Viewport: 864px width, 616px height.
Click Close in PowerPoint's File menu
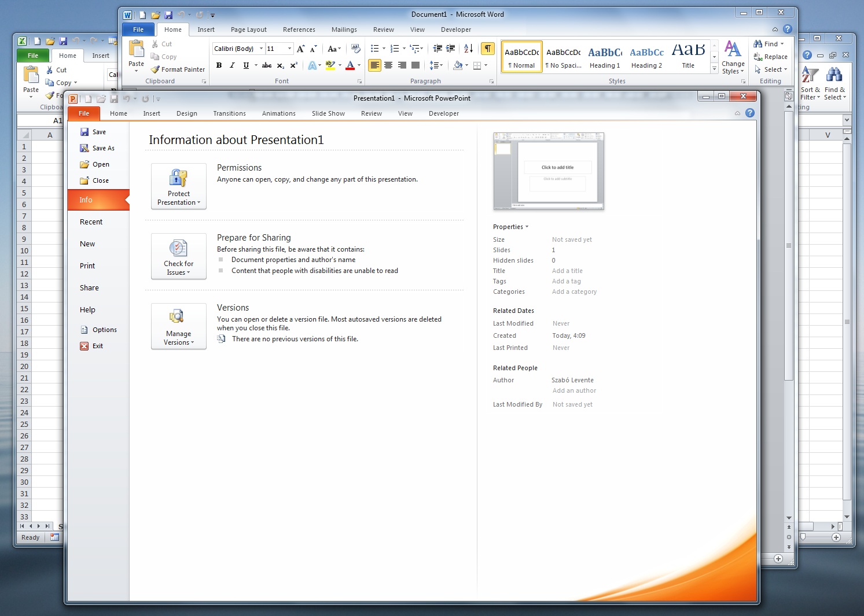94,180
